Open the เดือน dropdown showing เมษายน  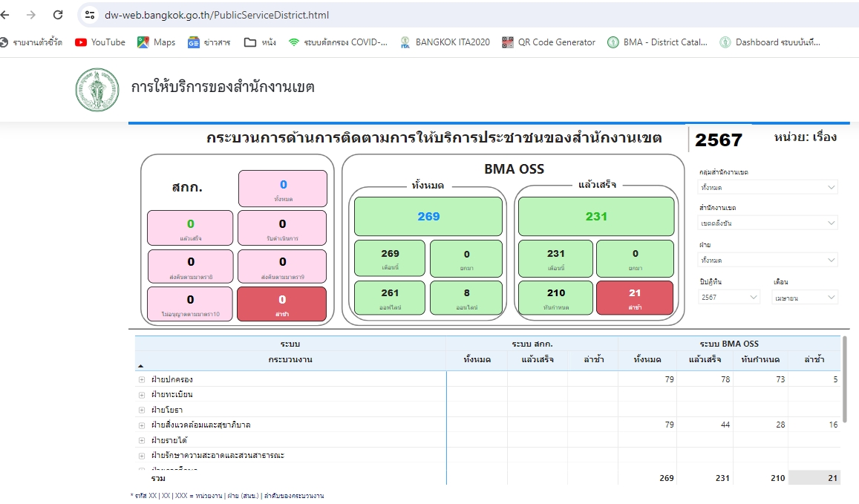pyautogui.click(x=805, y=297)
